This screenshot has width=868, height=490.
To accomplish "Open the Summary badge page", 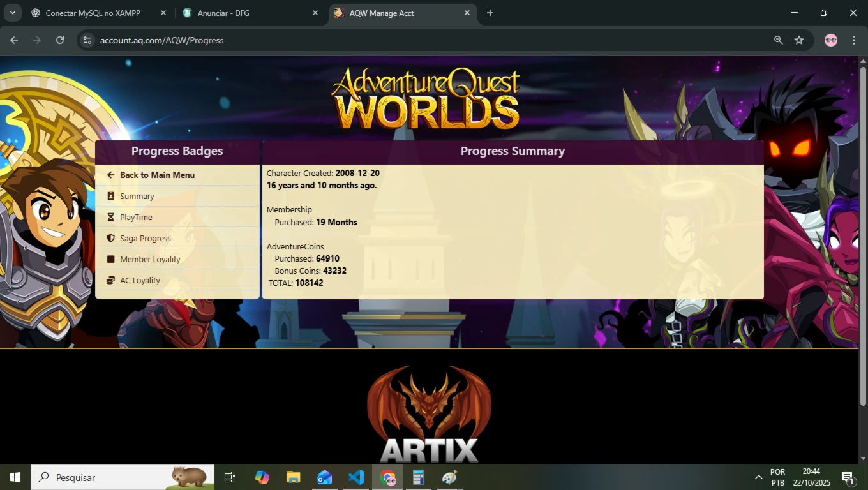I will (137, 197).
